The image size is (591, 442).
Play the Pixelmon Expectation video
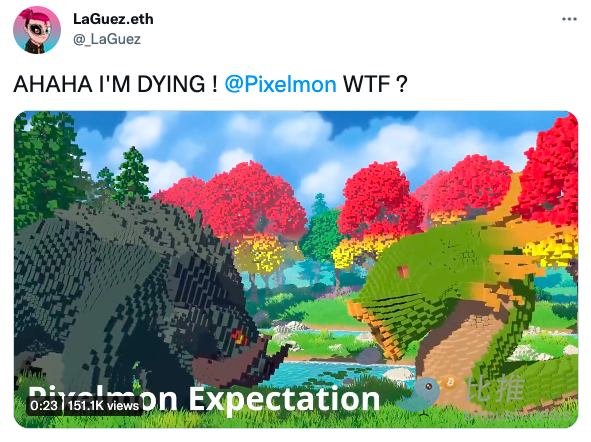pos(296,269)
